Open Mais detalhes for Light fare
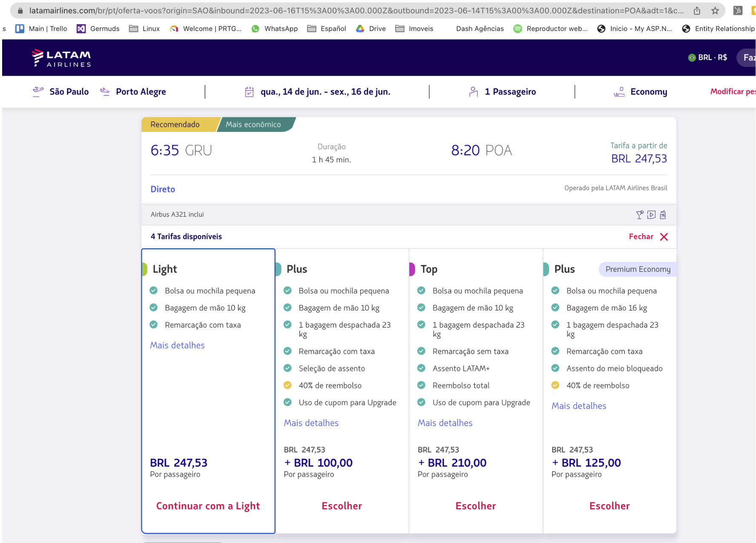The image size is (756, 543). [x=177, y=346]
